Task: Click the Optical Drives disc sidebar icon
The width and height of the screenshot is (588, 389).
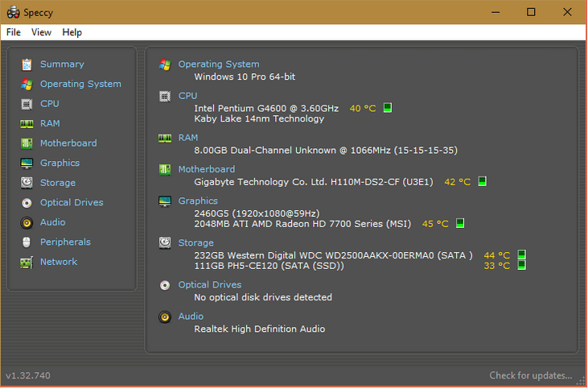Action: [x=27, y=203]
